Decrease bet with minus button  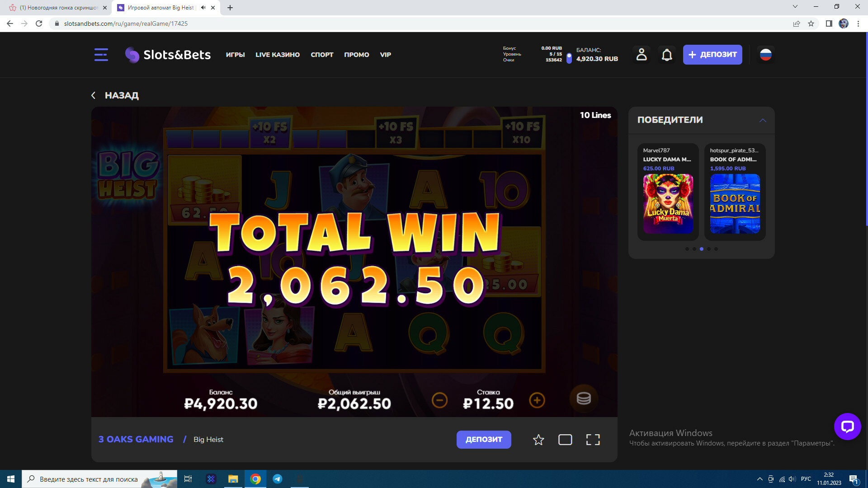tap(439, 400)
